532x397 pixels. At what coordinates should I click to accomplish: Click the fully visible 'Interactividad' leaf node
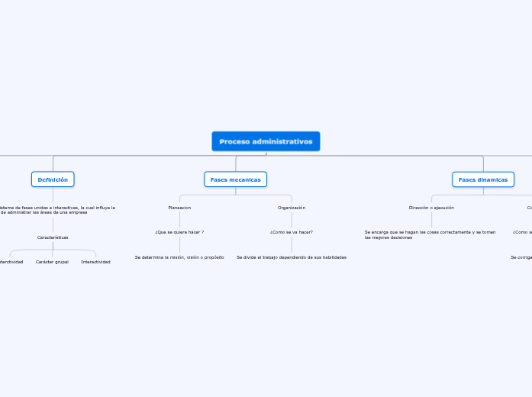coord(95,262)
